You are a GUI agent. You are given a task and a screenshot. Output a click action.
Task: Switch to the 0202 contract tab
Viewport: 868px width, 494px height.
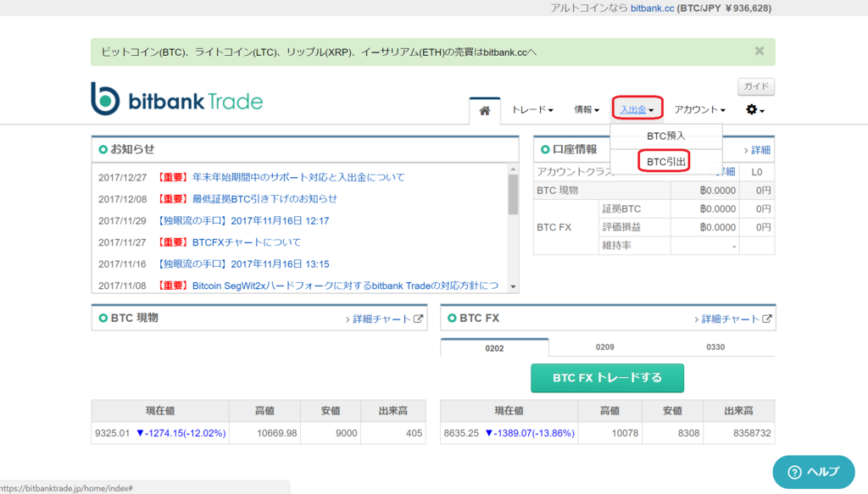point(494,348)
